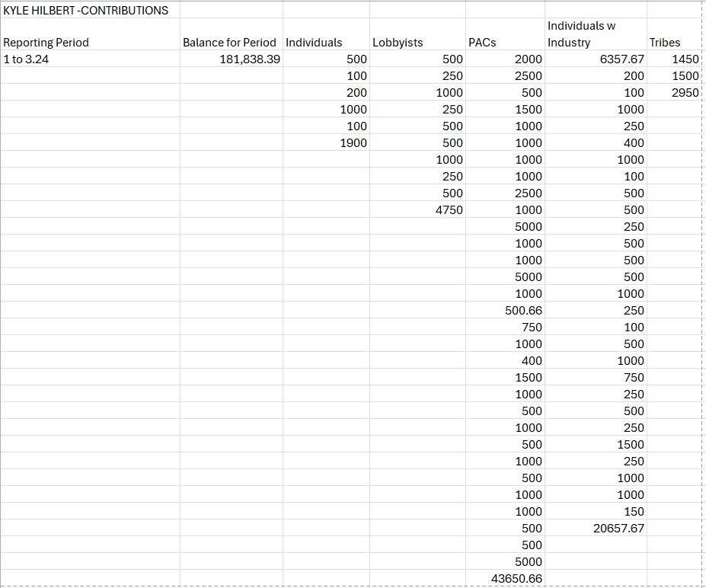
Task: Select the total cell showing 20657.67
Action: pos(618,529)
